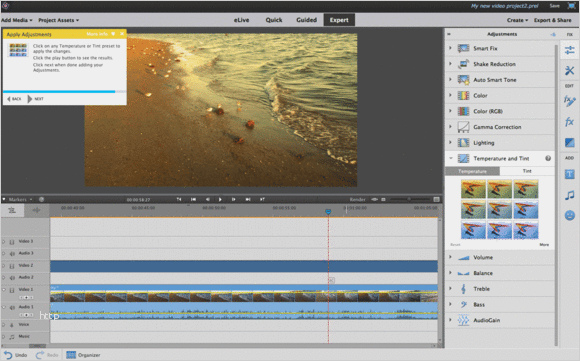This screenshot has width=580, height=361.
Task: Open the Effects fx panel icon
Action: [x=569, y=122]
